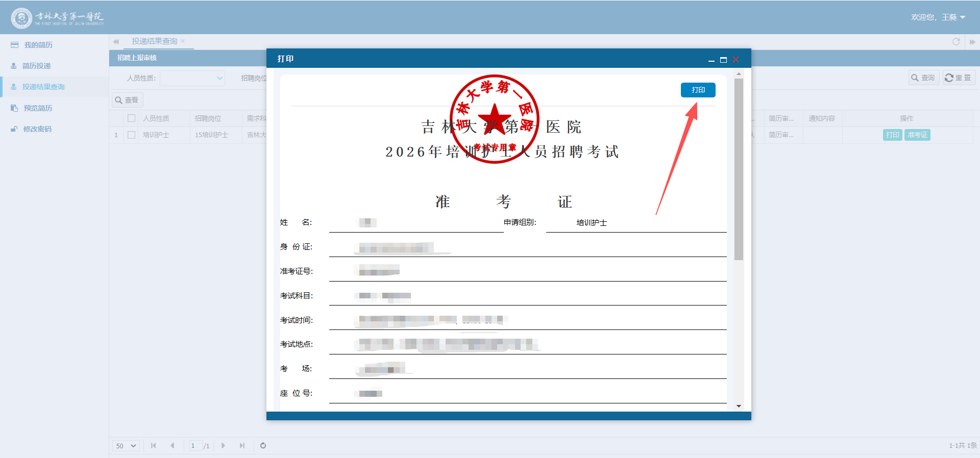Click the tabs scroll-left double arrow
Viewport: 980px width, 458px height.
click(x=116, y=42)
